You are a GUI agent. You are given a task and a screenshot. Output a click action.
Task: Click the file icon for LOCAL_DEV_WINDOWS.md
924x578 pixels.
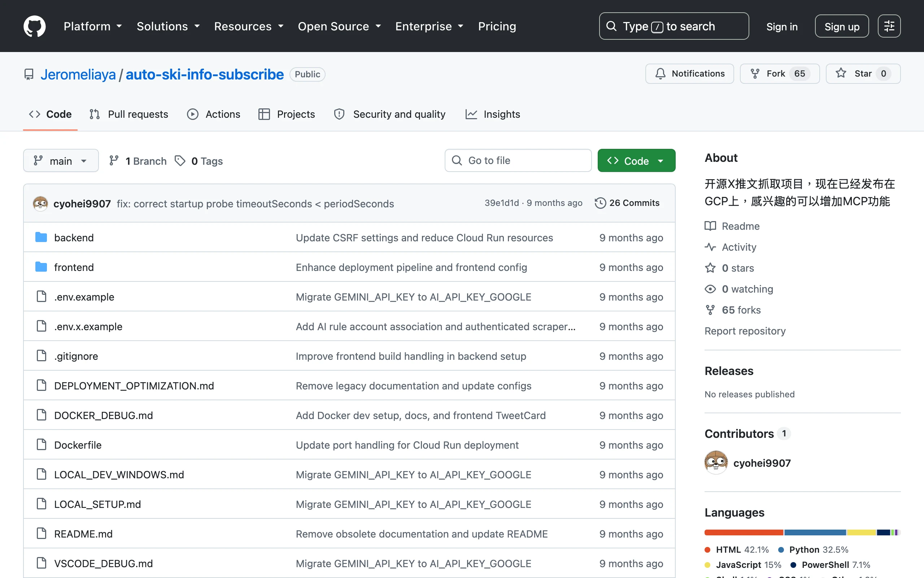tap(41, 474)
